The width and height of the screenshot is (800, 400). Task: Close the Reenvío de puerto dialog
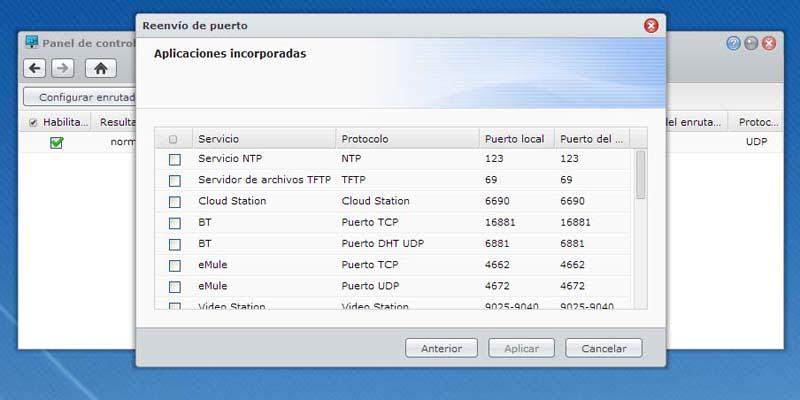(x=651, y=26)
